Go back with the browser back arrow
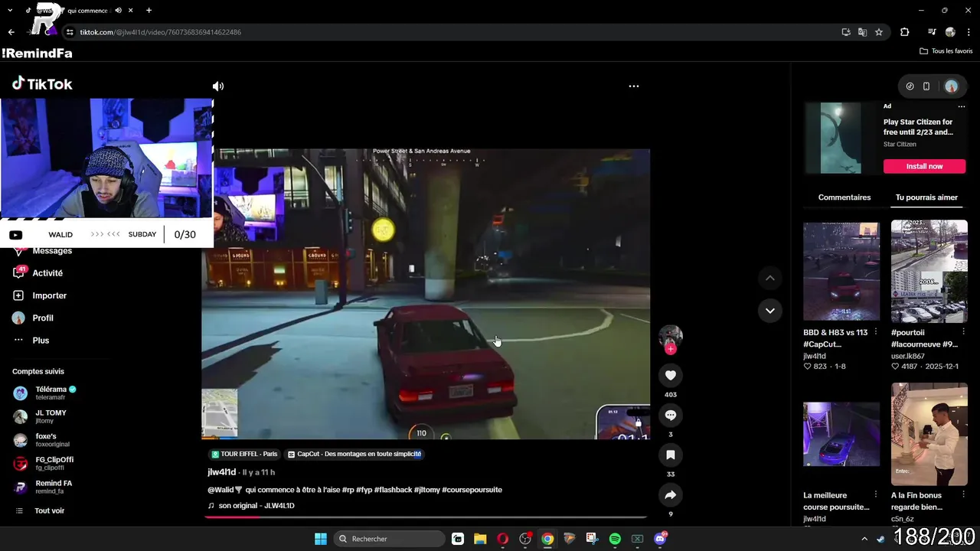 tap(11, 32)
